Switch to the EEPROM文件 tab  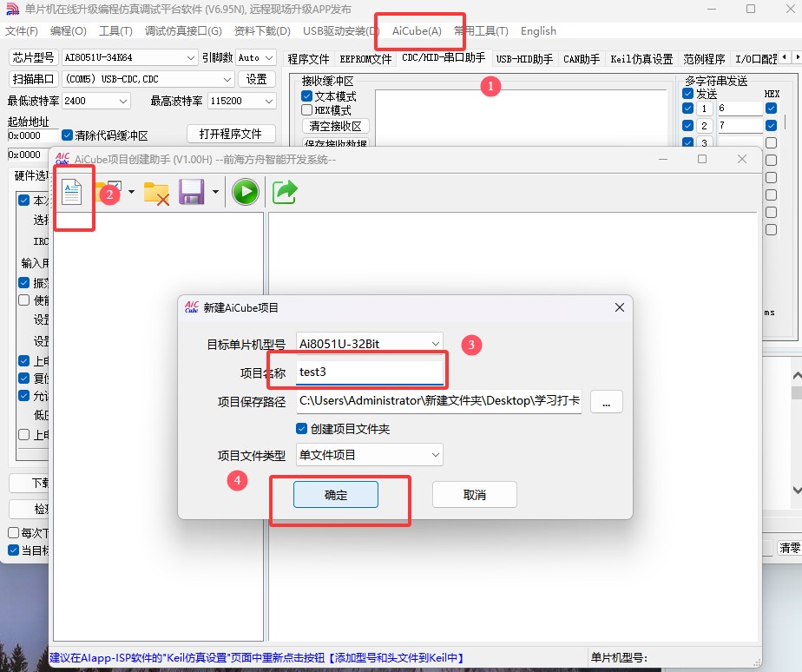coord(365,59)
